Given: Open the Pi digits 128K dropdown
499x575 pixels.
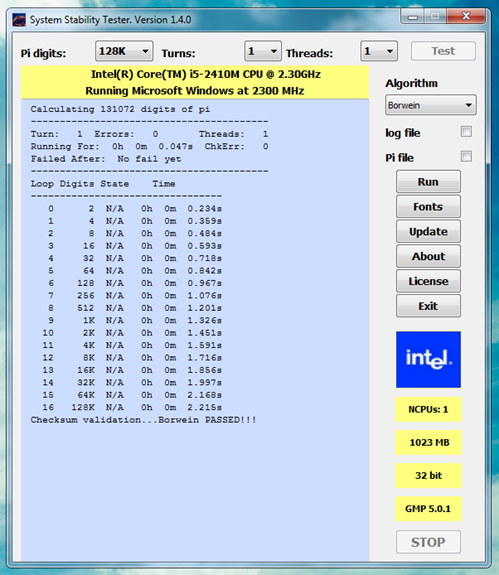Looking at the screenshot, I should click(x=124, y=51).
